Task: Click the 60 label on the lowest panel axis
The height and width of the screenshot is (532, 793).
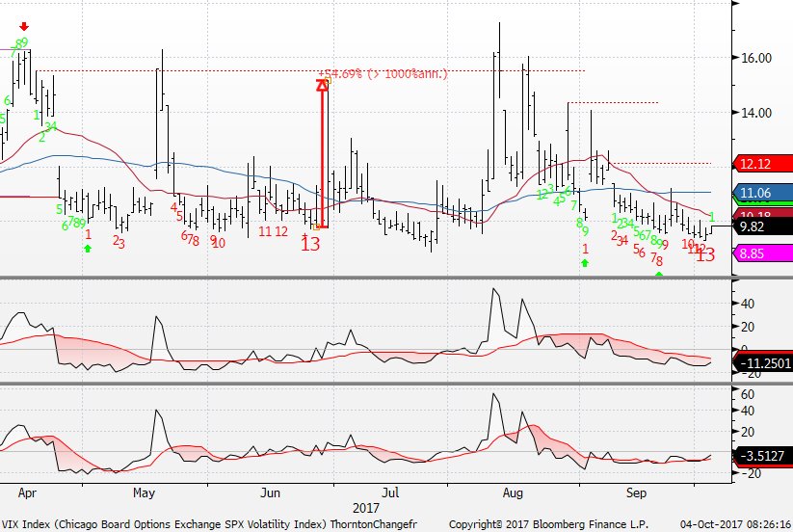Action: pyautogui.click(x=748, y=394)
